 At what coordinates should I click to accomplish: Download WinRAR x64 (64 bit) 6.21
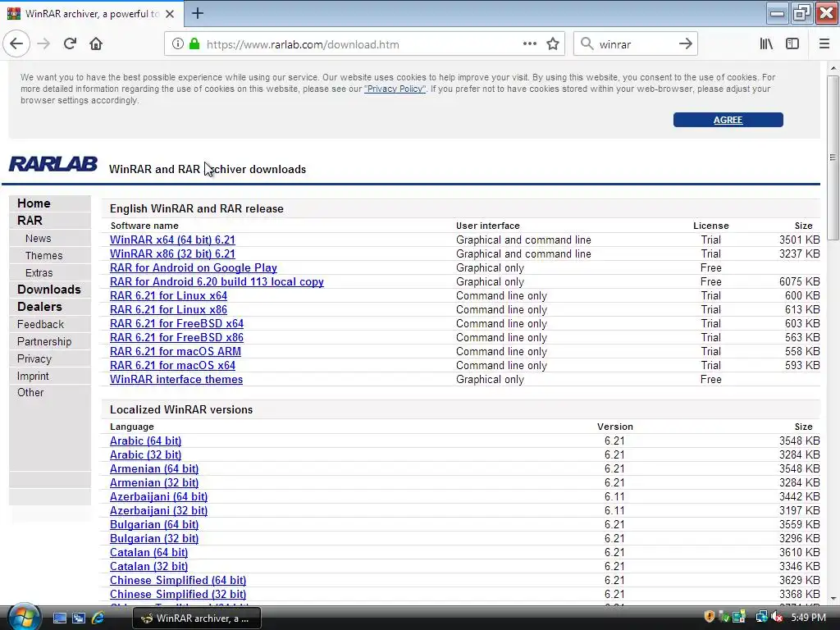pyautogui.click(x=172, y=240)
